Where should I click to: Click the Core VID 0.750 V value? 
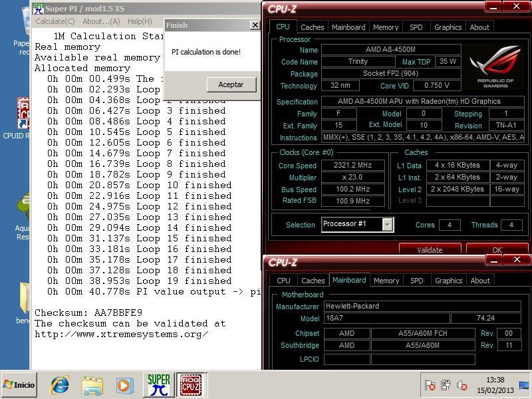click(x=437, y=86)
